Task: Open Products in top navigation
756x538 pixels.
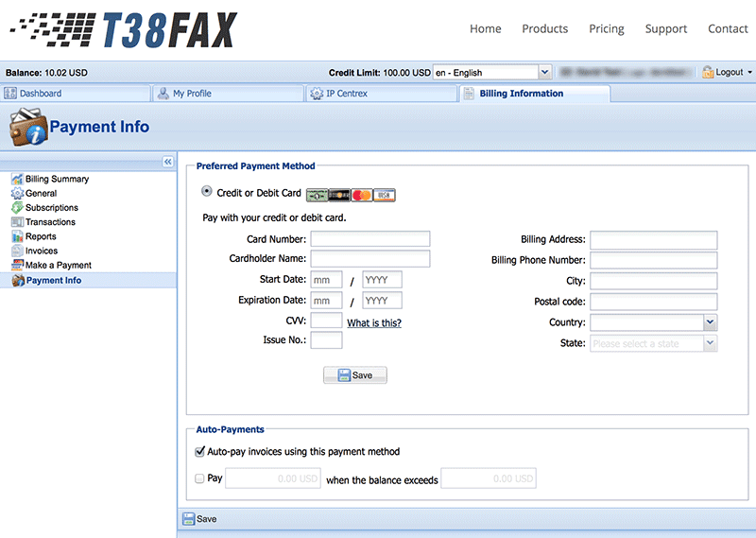Action: [545, 29]
